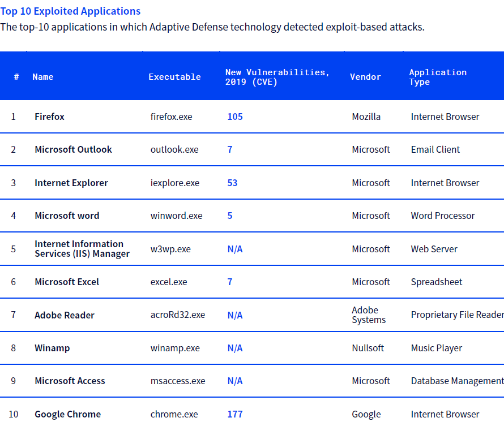Click the N/A value for IIS Manager
Viewport: 504px width, 422px height.
(235, 249)
